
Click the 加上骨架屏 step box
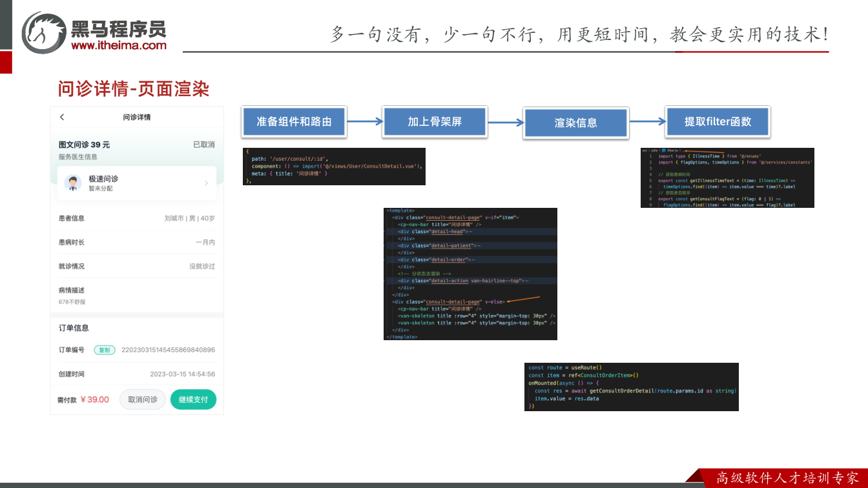[435, 121]
